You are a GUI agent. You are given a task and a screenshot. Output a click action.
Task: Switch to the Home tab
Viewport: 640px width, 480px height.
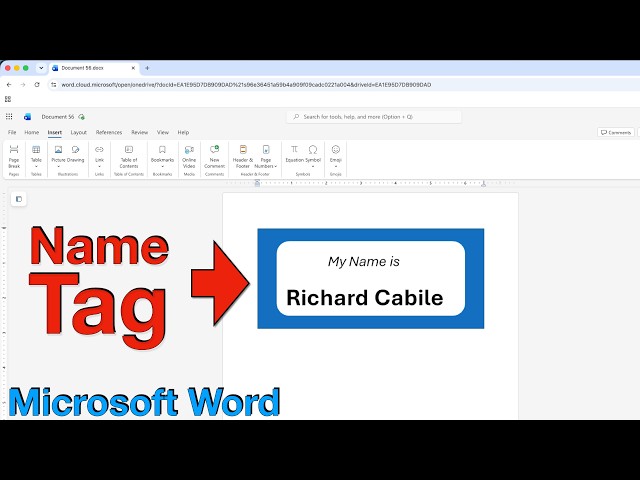click(x=31, y=132)
